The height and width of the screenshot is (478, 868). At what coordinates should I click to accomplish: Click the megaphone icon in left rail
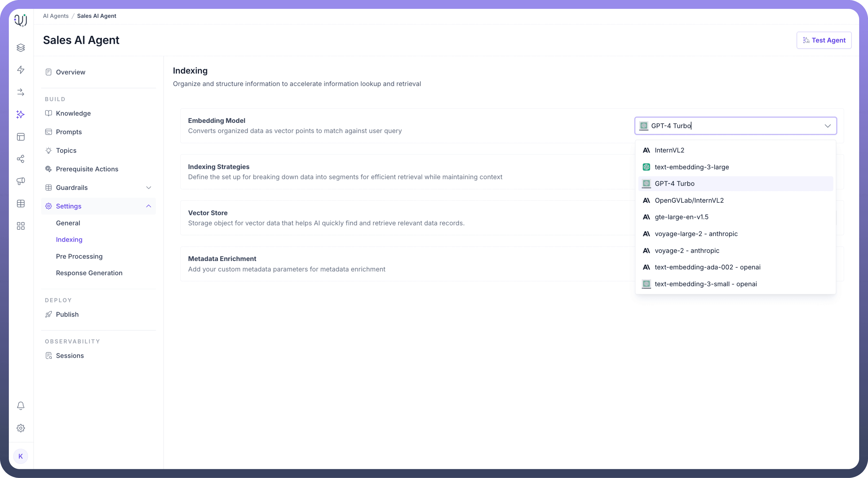point(21,181)
